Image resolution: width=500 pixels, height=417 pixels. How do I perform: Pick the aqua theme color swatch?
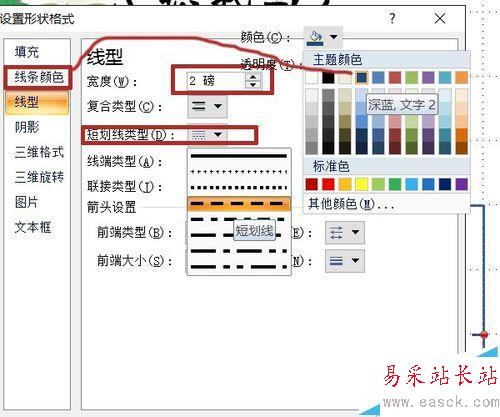[445, 78]
